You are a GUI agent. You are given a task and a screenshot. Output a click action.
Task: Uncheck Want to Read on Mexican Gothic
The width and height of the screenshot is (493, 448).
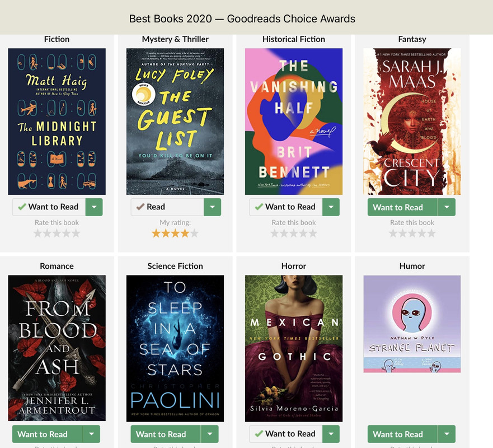point(286,434)
